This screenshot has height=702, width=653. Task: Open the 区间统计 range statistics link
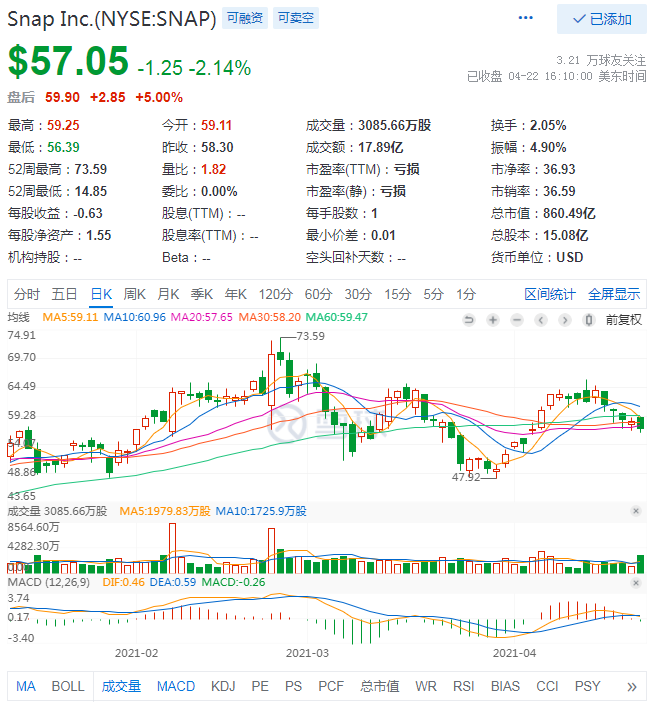coord(550,294)
